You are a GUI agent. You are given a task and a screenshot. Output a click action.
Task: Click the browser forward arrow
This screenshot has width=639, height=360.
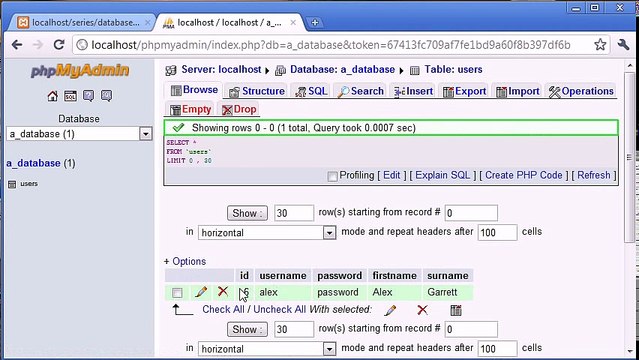[37, 44]
